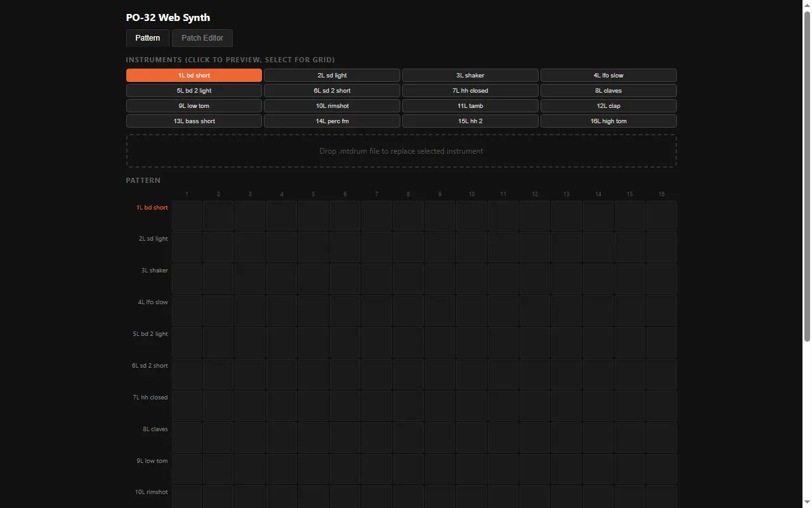The image size is (812, 508).
Task: Select the 1L bd short instrument button
Action: (194, 76)
